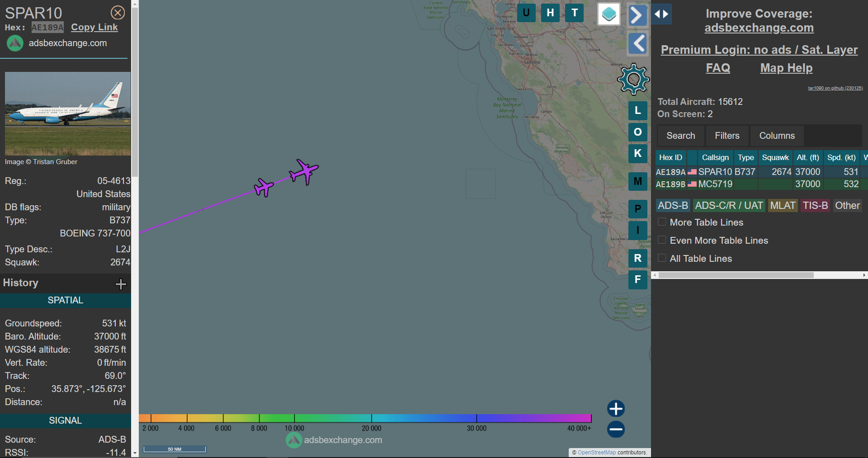
Task: Click the Copy Link link
Action: (x=94, y=27)
